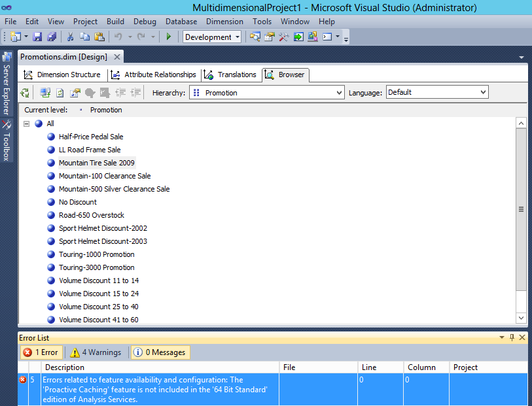Open the Object Browser toolbar icon
Viewport: 532px width, 406px height.
click(x=313, y=37)
